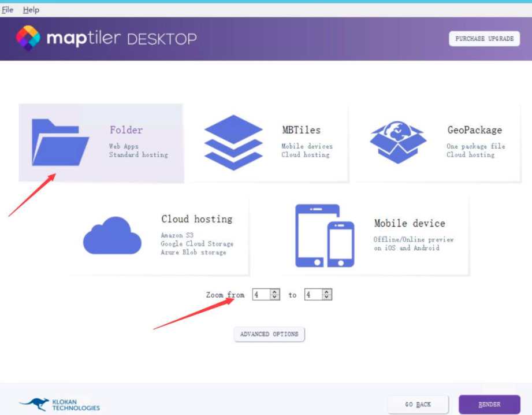
Task: Choose the Mobile device phones icon
Action: (325, 236)
